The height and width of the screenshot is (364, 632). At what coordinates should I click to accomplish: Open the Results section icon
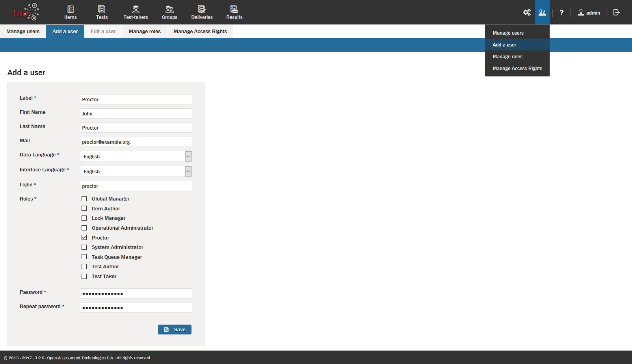(x=234, y=9)
